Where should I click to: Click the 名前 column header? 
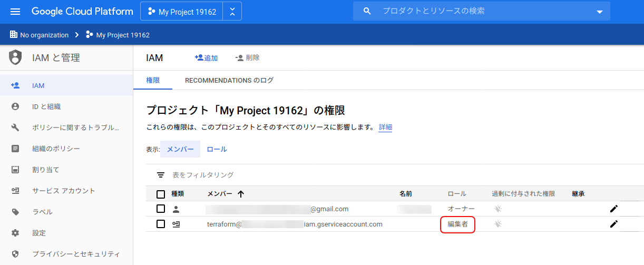click(x=406, y=194)
